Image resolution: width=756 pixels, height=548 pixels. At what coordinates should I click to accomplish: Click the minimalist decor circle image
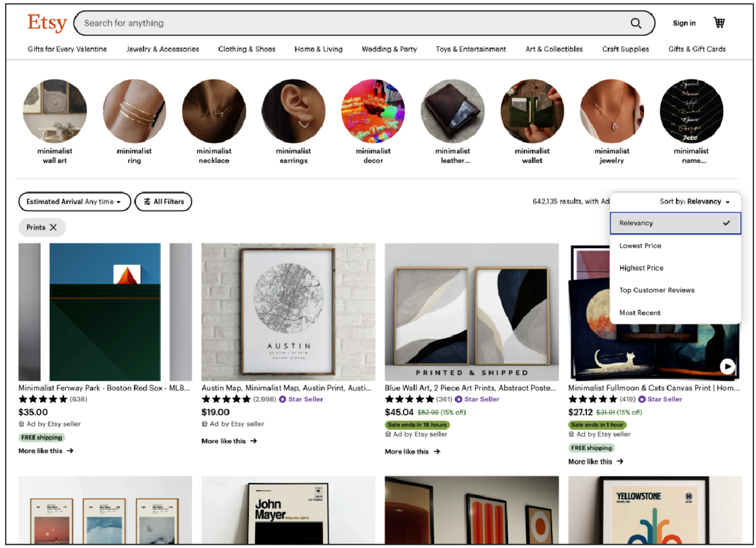(x=373, y=111)
